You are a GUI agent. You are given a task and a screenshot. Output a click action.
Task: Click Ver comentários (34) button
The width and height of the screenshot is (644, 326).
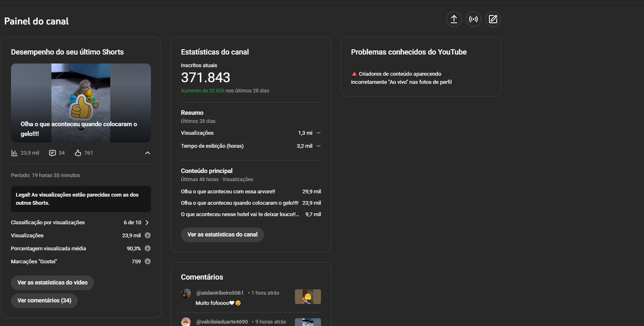44,300
